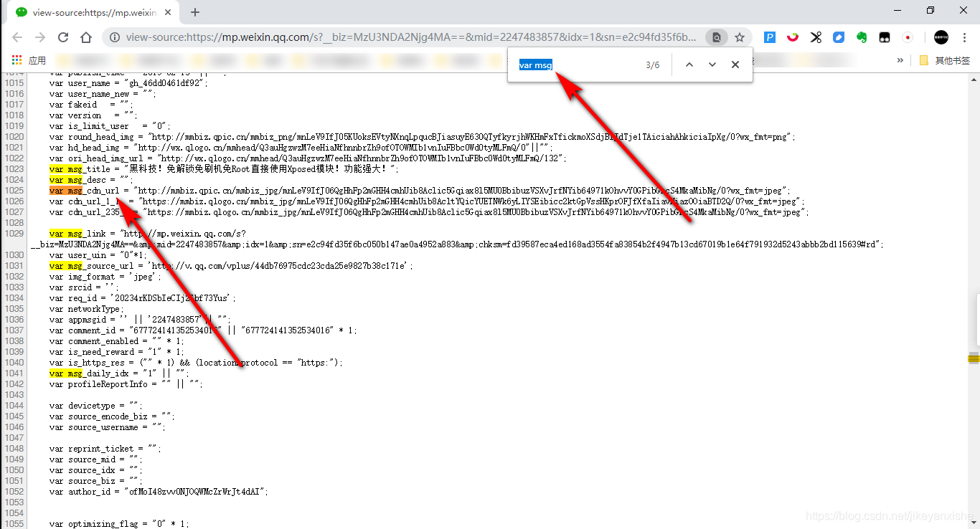This screenshot has height=529, width=980.
Task: Open the blue P extension icon
Action: (x=769, y=37)
